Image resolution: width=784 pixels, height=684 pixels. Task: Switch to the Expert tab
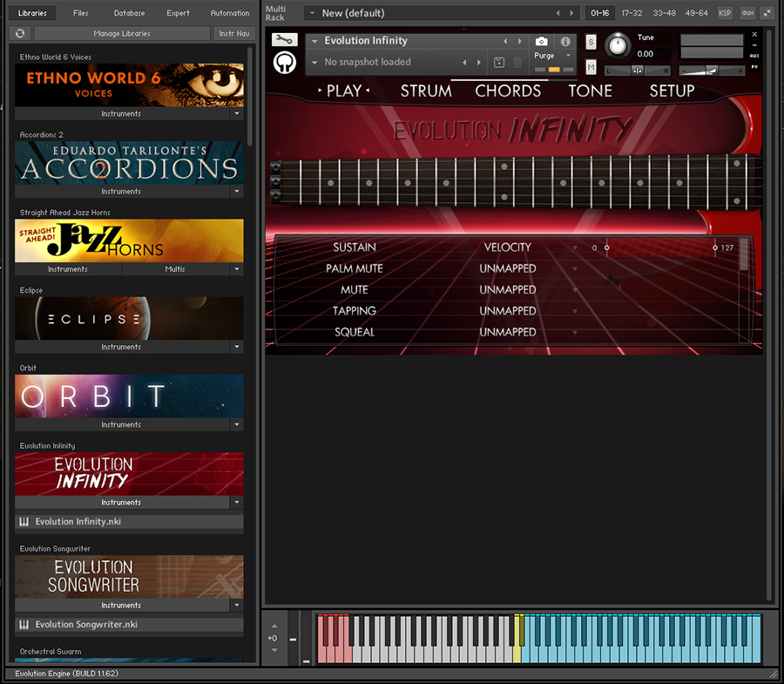click(178, 13)
